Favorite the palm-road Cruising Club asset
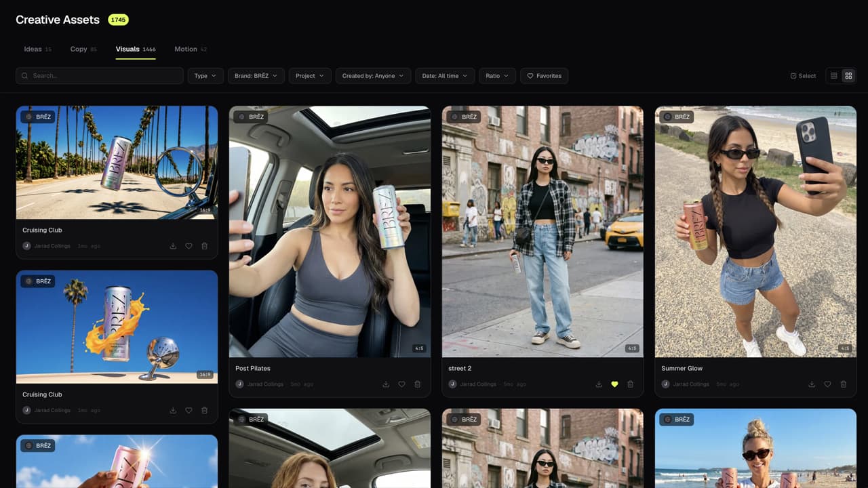Screen dimensions: 868x488 (x=189, y=246)
